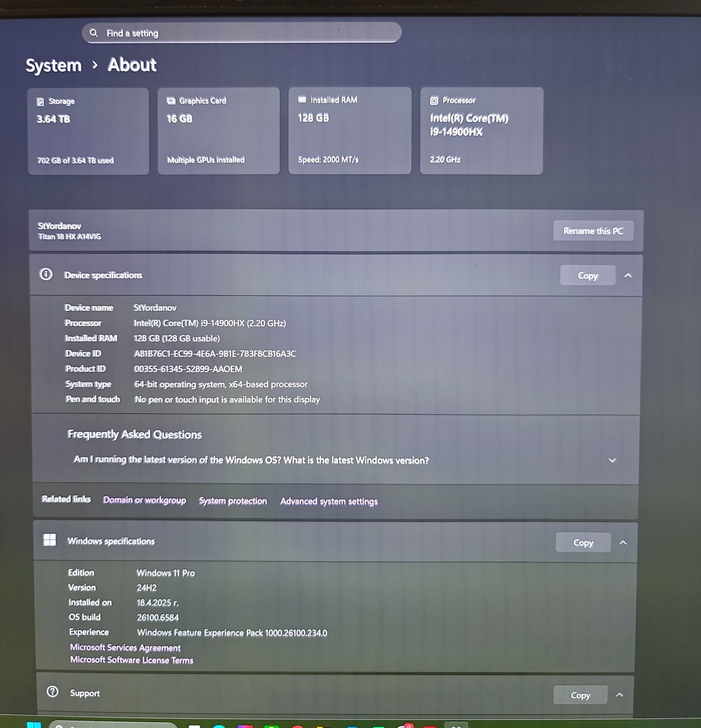Open Domain or workgroup link
This screenshot has width=701, height=728.
(145, 500)
